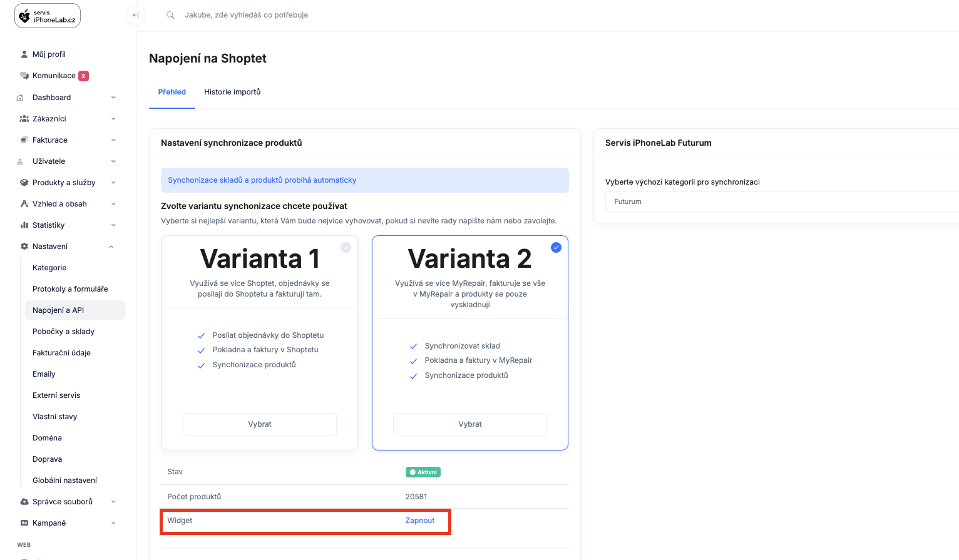Switch to the Historie importů tab
This screenshot has width=959, height=560.
(232, 91)
